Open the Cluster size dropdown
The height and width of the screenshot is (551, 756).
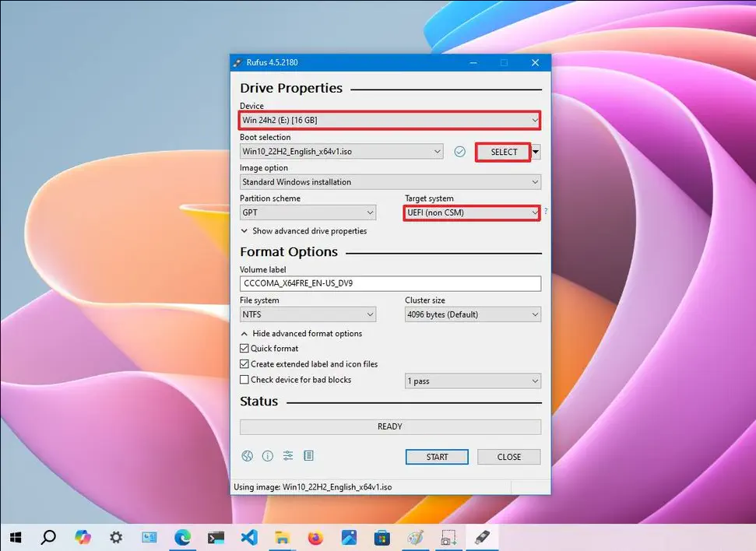coord(473,314)
